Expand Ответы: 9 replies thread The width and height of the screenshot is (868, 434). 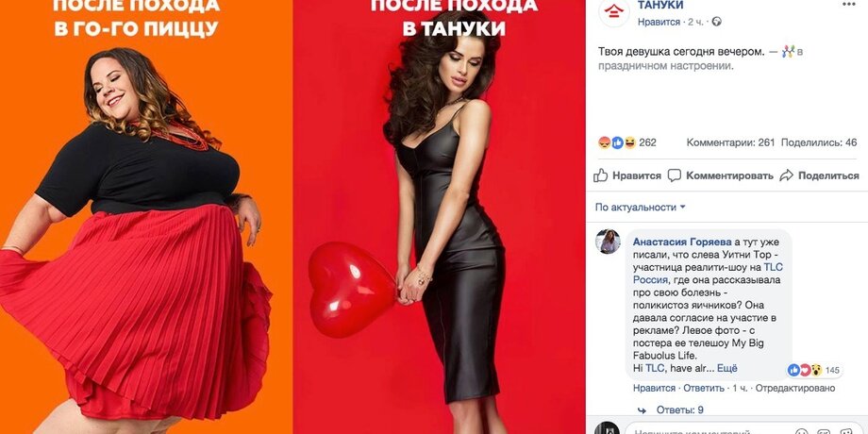tap(680, 409)
